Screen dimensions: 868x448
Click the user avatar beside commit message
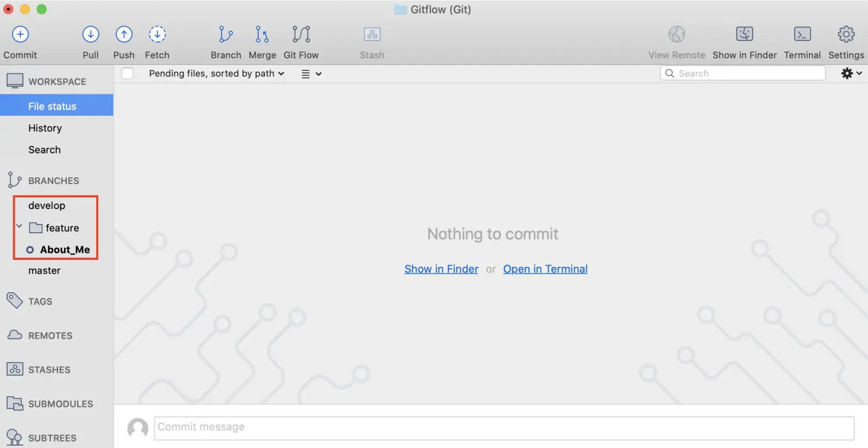pos(138,428)
